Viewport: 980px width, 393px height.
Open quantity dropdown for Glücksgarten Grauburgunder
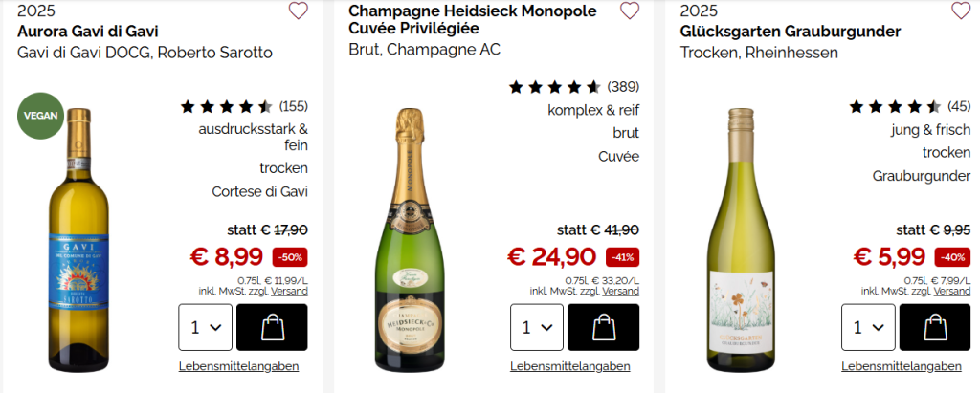pos(868,327)
